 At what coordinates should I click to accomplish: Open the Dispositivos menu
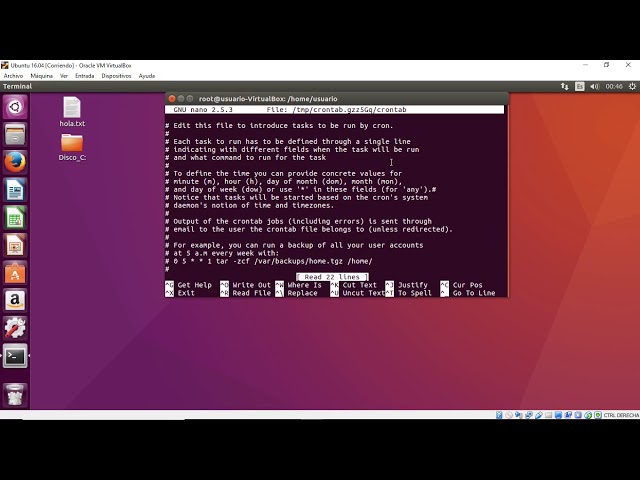pos(116,76)
